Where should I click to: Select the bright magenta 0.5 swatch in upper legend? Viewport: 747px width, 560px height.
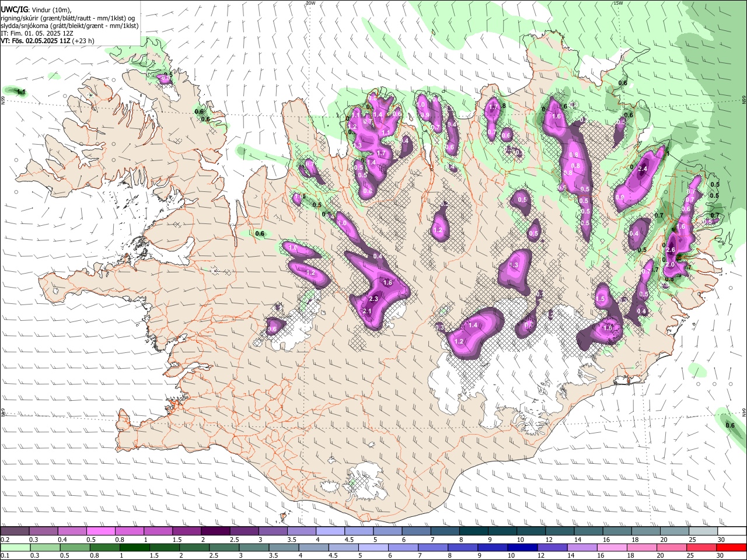[x=100, y=531]
